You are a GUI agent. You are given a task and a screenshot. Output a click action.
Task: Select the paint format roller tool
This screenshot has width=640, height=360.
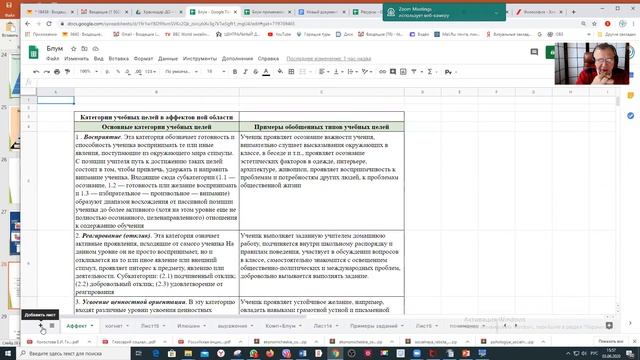67,72
